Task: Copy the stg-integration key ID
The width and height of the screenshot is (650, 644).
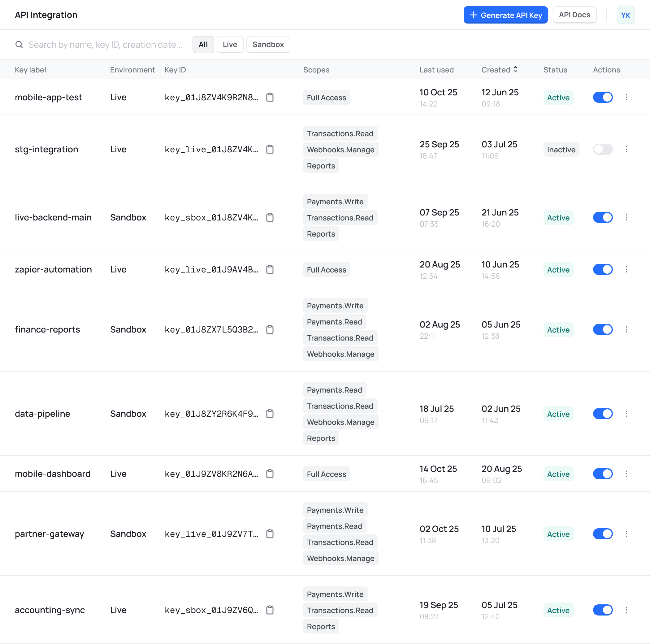Action: (270, 150)
